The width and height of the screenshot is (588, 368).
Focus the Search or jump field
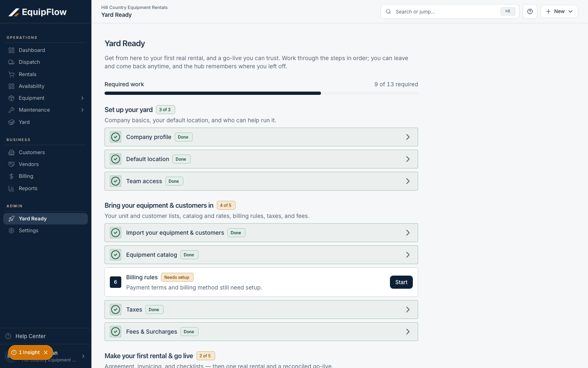[x=450, y=11]
